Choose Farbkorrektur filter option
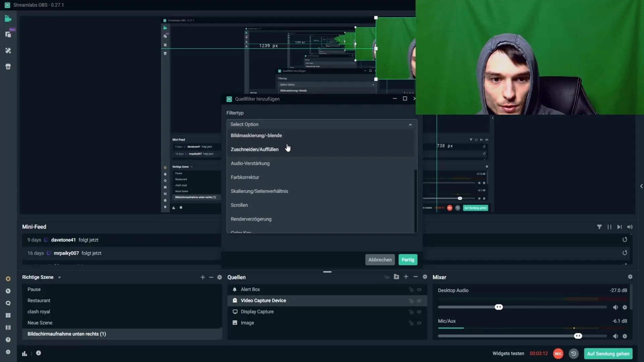This screenshot has height=362, width=644. 320,177
